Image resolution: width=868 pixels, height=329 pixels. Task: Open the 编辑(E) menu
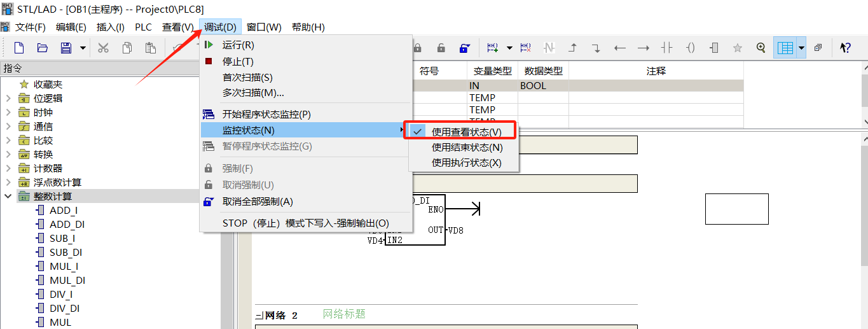pyautogui.click(x=71, y=27)
